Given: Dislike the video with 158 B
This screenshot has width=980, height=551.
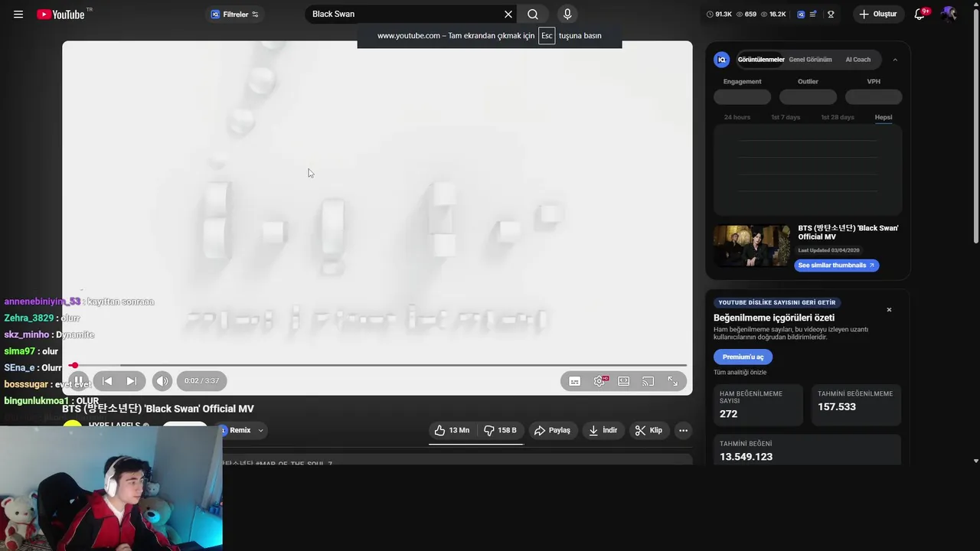Looking at the screenshot, I should (x=499, y=430).
